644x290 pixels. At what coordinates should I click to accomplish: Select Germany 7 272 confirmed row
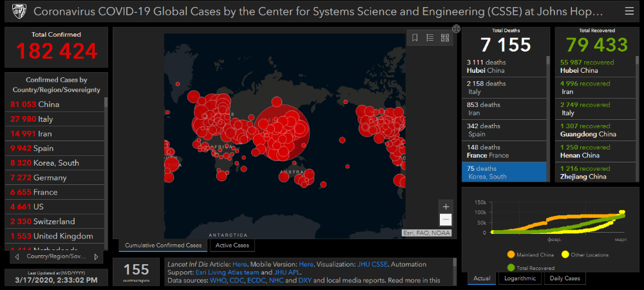click(x=55, y=178)
